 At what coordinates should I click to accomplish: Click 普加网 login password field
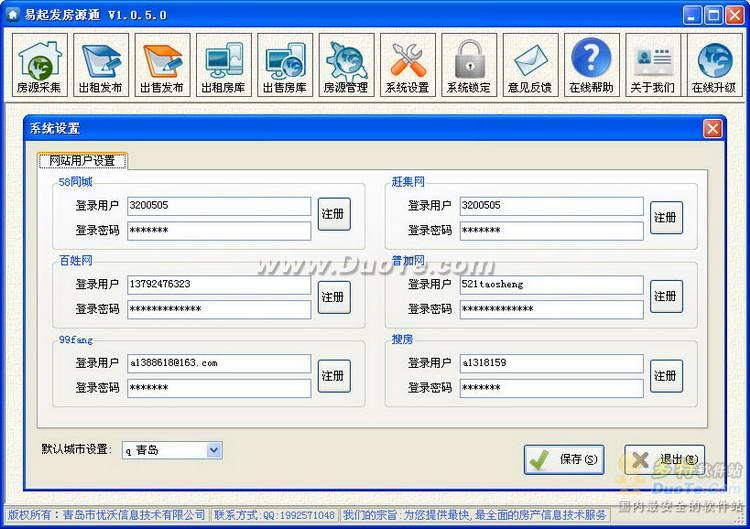pos(551,309)
